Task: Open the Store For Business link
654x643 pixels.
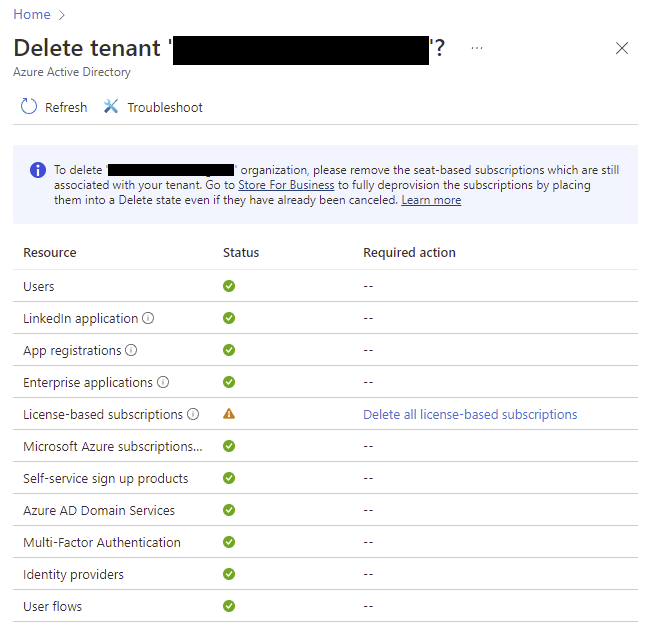Action: 286,185
